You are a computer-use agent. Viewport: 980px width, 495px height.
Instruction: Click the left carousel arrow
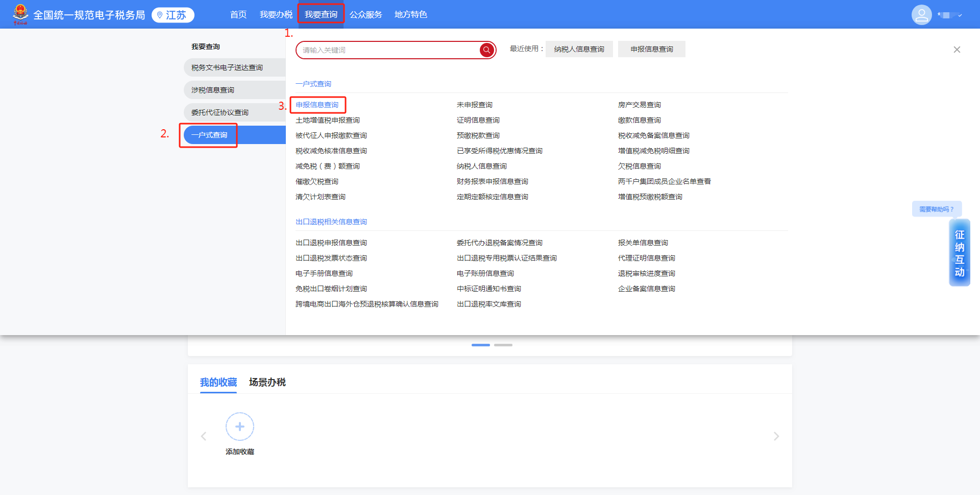204,436
